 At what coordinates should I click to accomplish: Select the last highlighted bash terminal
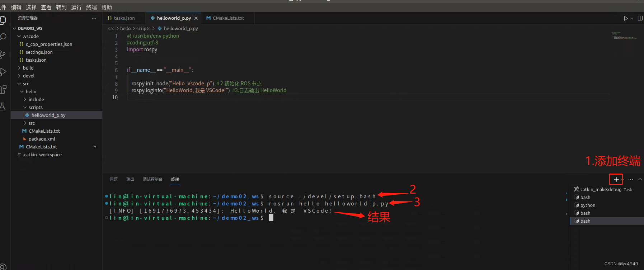pyautogui.click(x=607, y=221)
